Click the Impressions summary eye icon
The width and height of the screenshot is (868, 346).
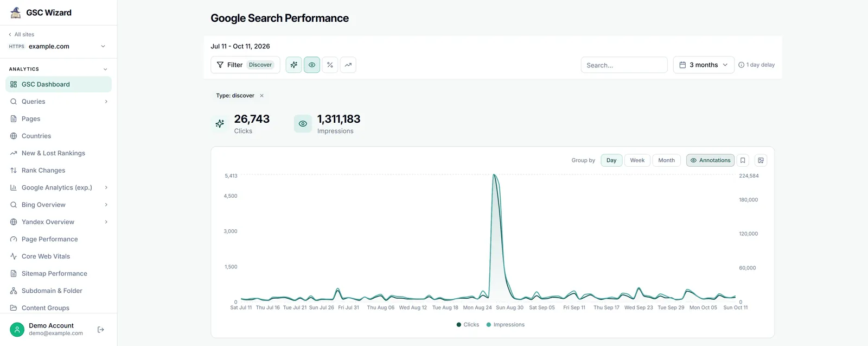click(303, 123)
